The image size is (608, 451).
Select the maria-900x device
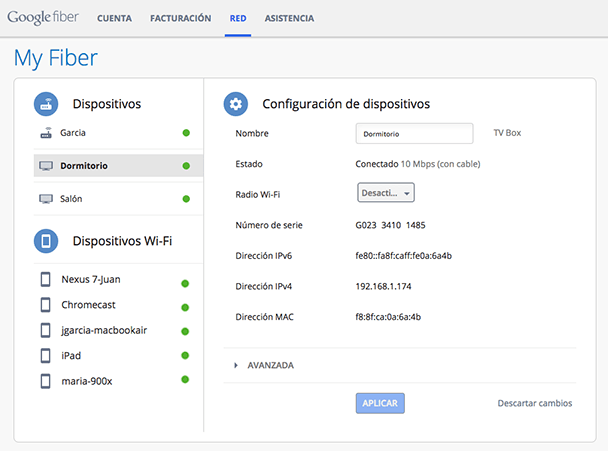89,381
